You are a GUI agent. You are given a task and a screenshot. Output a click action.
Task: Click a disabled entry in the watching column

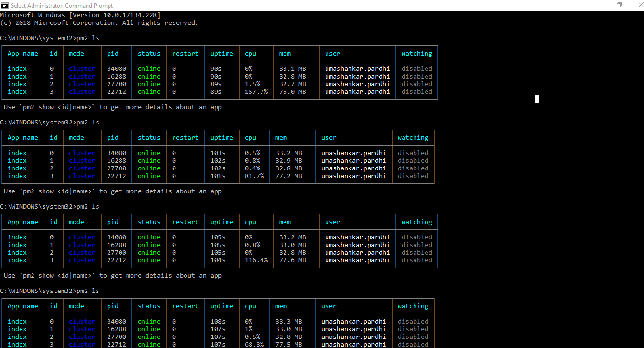point(416,68)
